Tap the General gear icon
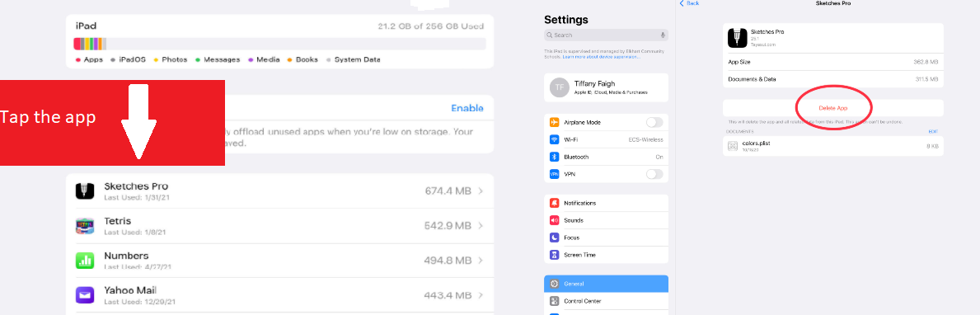Image resolution: width=980 pixels, height=315 pixels. (x=555, y=284)
